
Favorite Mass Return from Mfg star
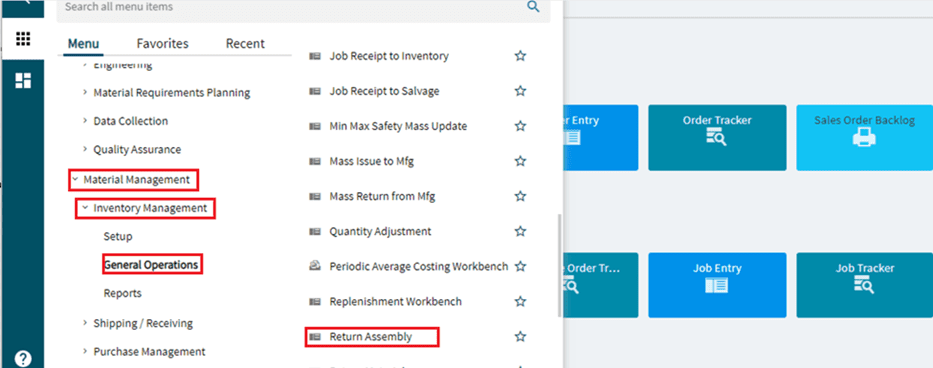coord(521,196)
